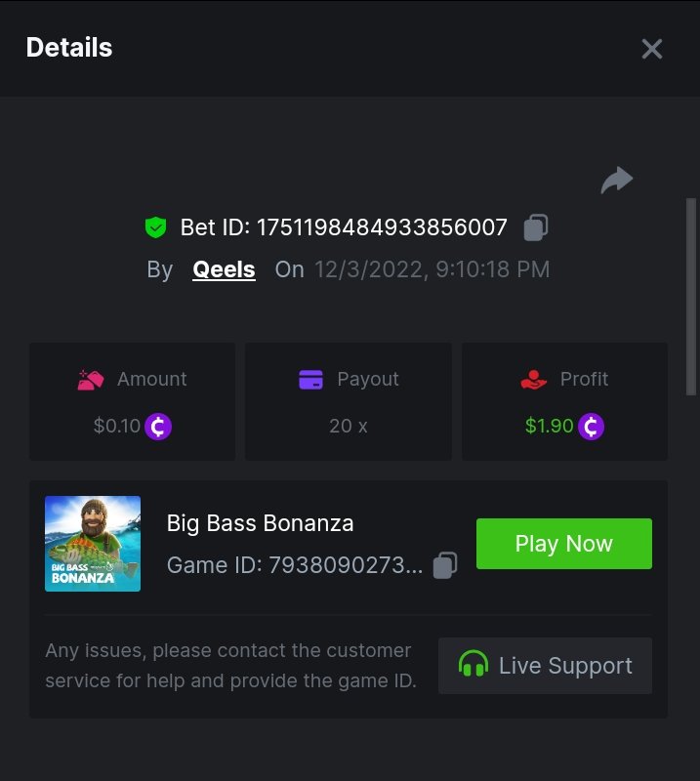Viewport: 700px width, 781px height.
Task: Click the Big Bass Bonanza game title
Action: click(x=260, y=523)
